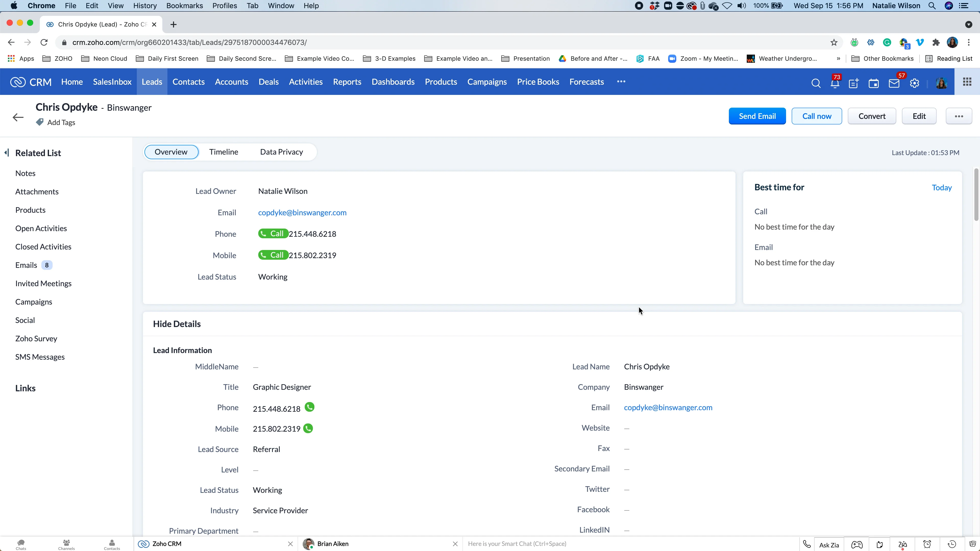
Task: Click the Edit button
Action: 919,116
